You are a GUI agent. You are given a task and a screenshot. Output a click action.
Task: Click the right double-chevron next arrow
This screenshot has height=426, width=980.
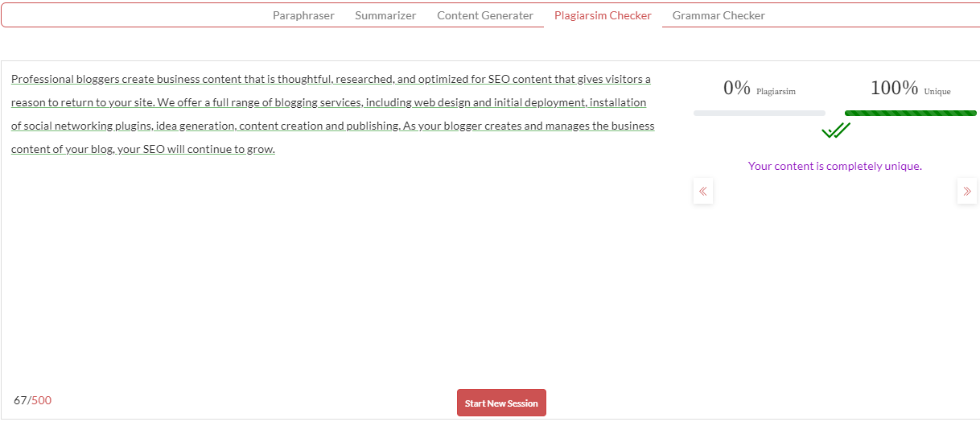966,192
